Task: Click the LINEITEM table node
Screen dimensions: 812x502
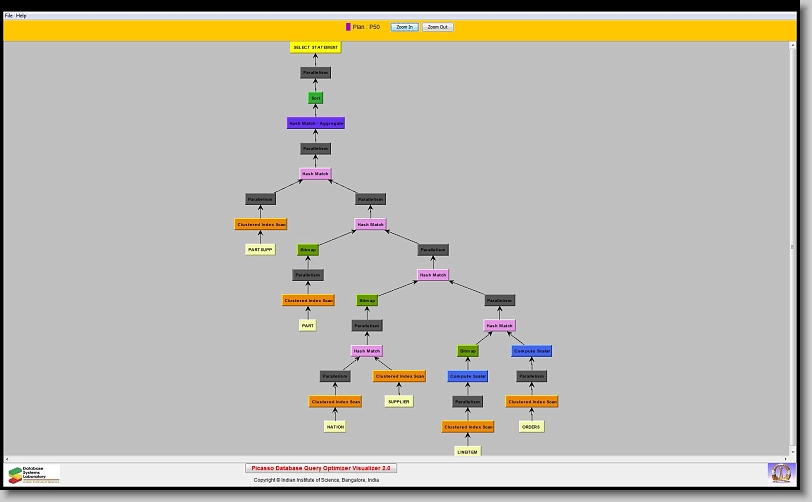Action: point(467,452)
